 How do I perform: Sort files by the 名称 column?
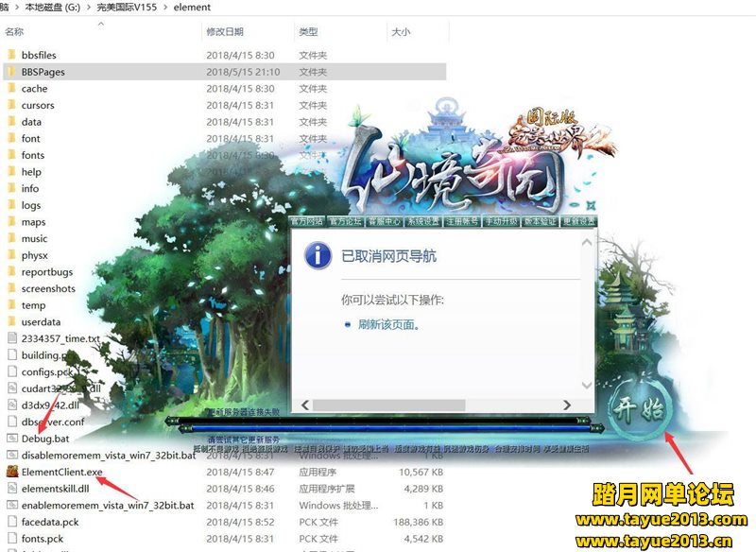pos(14,32)
